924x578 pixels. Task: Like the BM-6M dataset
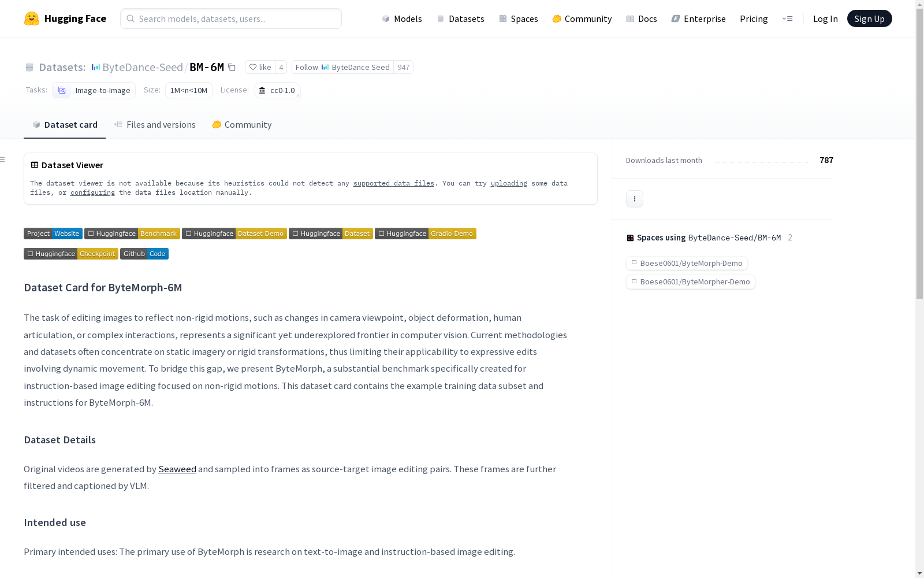(x=260, y=67)
